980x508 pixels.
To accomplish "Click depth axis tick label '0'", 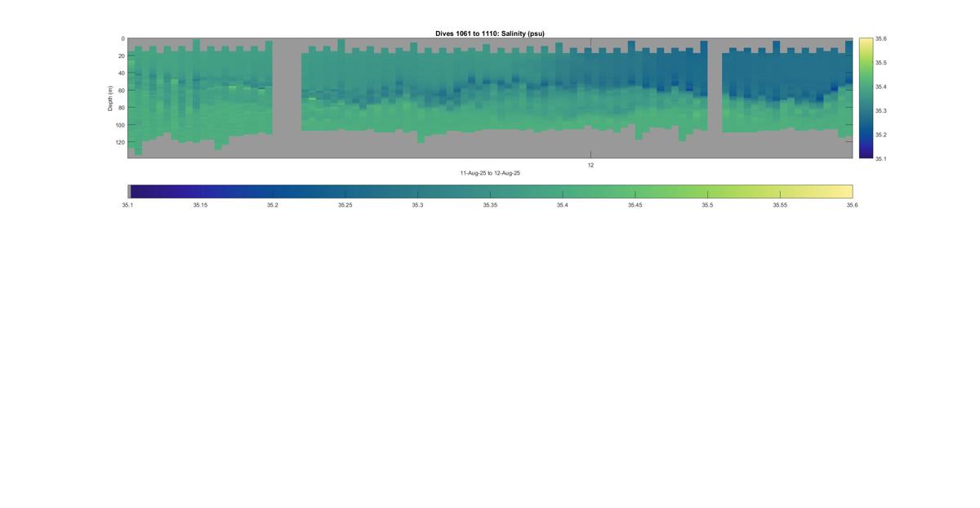I will 123,38.
